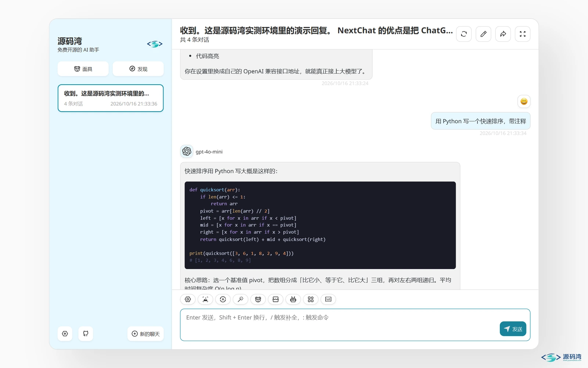Open plugins via the four-squares icon
Image resolution: width=588 pixels, height=368 pixels.
pos(311,299)
